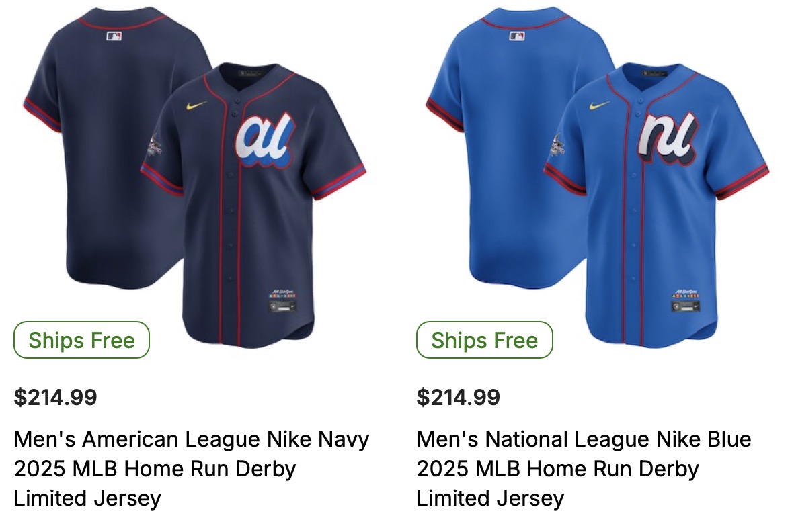This screenshot has height=532, width=792.
Task: Open the blue National League jersey image
Action: point(598,178)
